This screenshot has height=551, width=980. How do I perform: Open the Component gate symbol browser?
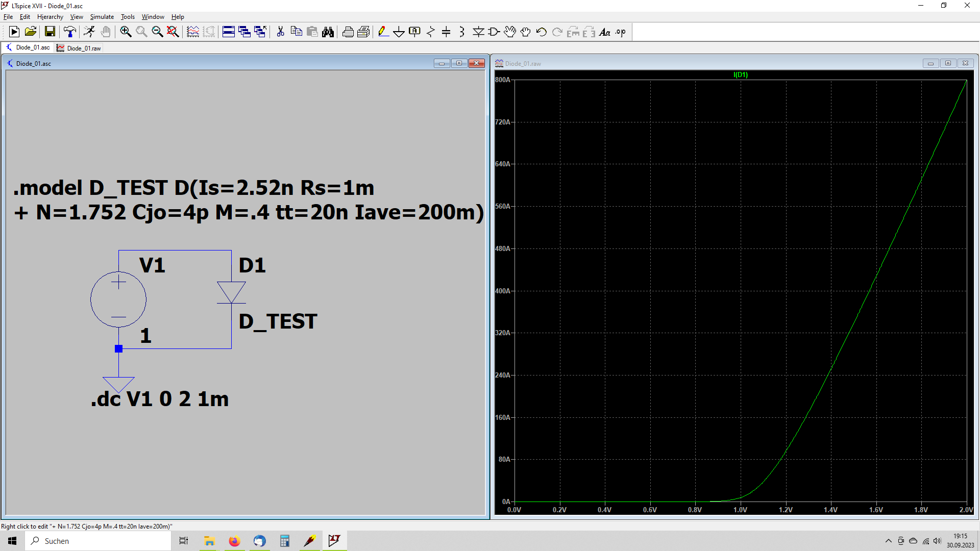(x=494, y=32)
